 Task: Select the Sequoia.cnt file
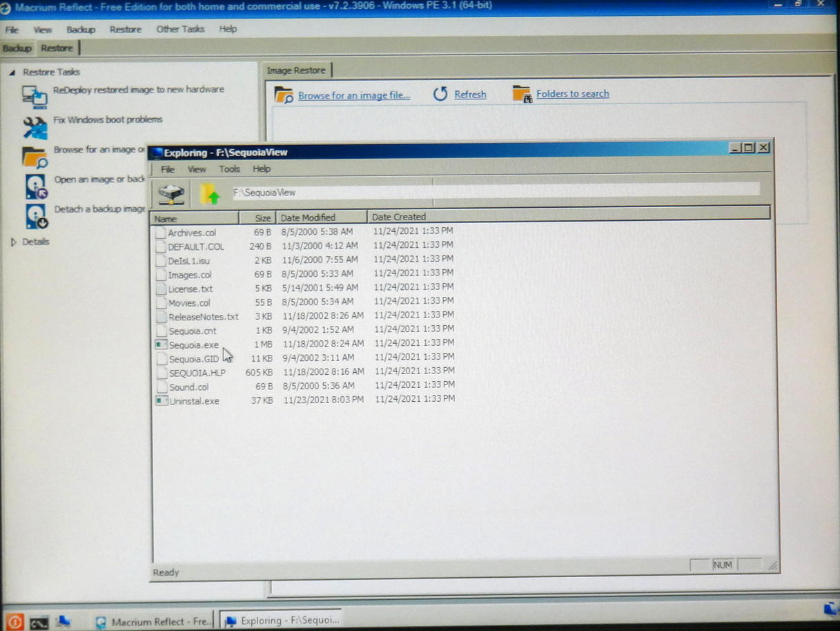point(193,331)
